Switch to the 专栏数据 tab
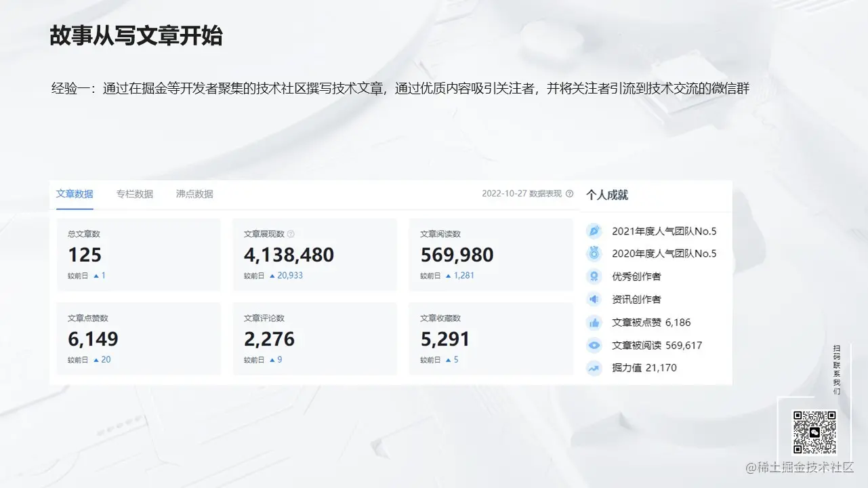The width and height of the screenshot is (868, 488). (134, 194)
